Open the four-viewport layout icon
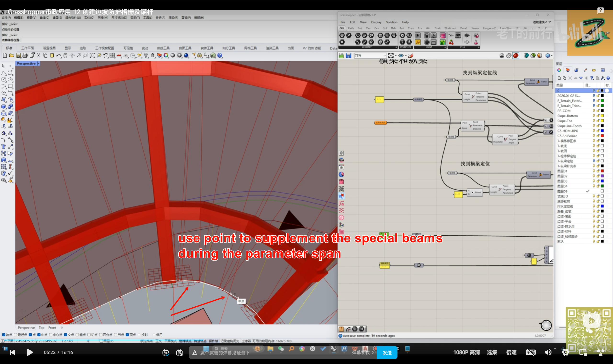The width and height of the screenshot is (613, 364). pyautogui.click(x=112, y=56)
